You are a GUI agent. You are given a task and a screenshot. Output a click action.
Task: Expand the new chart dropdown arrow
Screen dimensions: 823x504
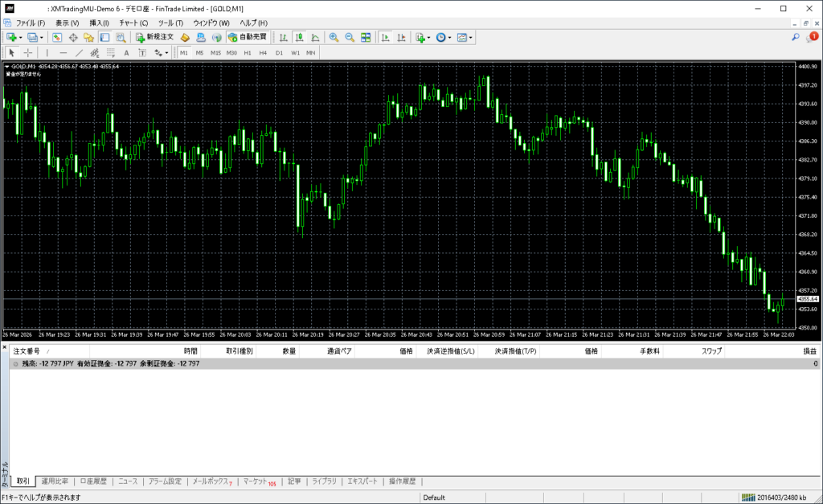[x=22, y=37]
